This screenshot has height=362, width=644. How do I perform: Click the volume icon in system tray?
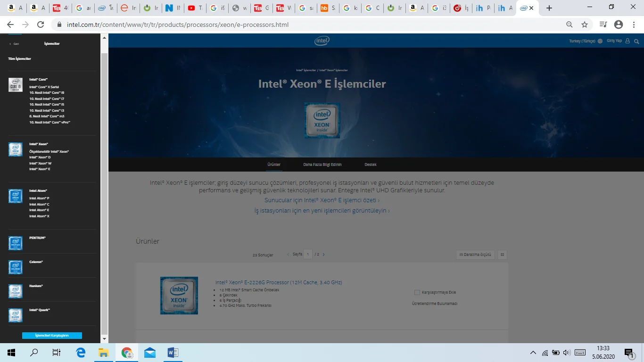tap(567, 353)
